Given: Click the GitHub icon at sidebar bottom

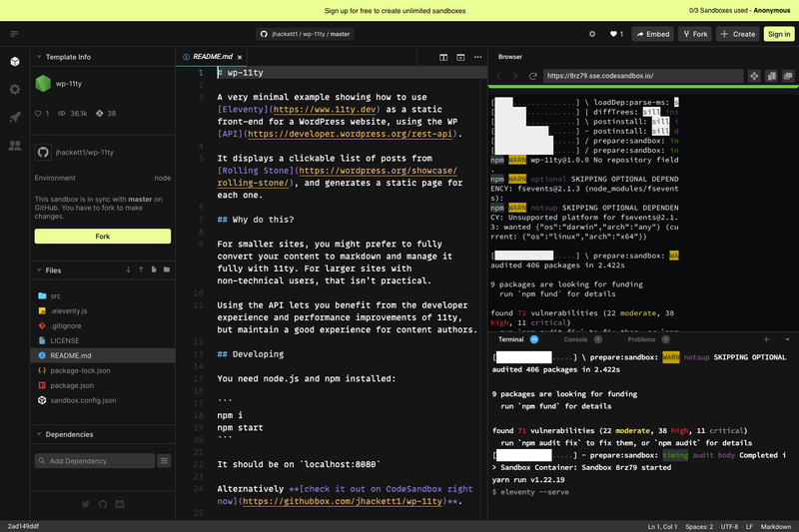Looking at the screenshot, I should 103,504.
